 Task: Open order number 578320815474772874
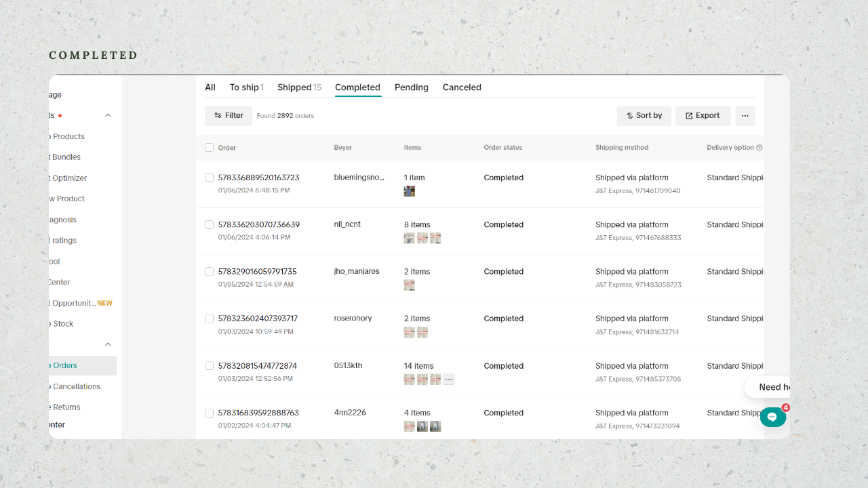click(x=258, y=366)
